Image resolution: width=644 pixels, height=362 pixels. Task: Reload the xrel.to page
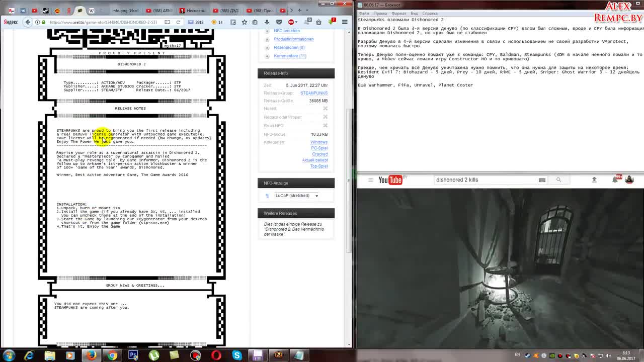[178, 22]
